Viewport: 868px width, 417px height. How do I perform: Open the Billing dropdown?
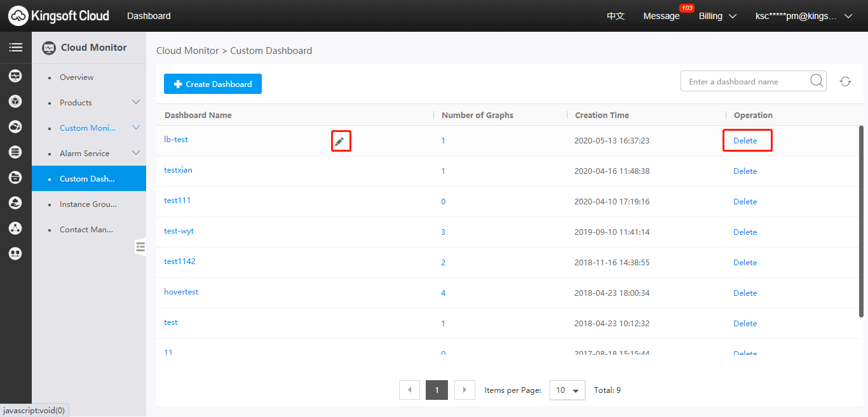pos(717,16)
